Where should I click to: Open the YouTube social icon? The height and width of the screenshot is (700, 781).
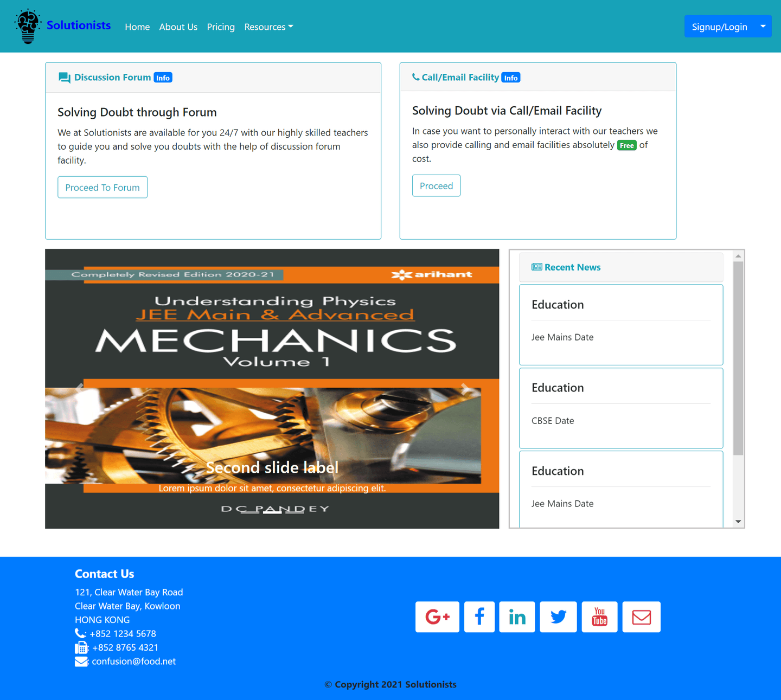pos(599,616)
